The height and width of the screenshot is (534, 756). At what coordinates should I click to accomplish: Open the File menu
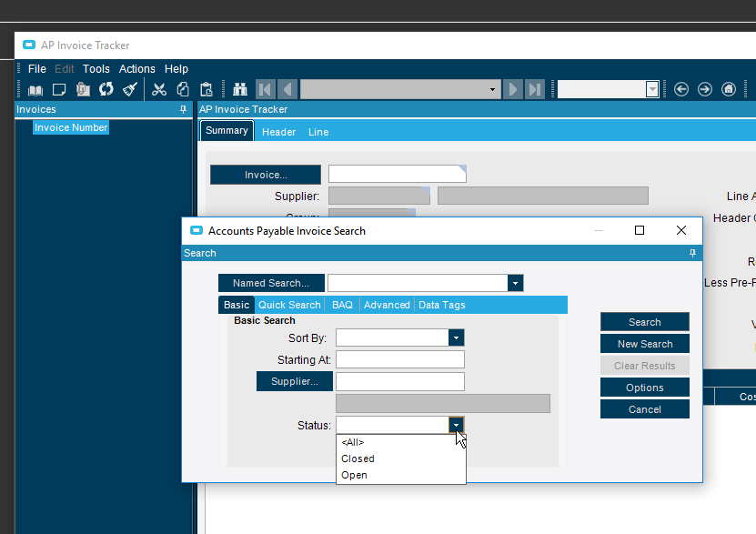[37, 69]
